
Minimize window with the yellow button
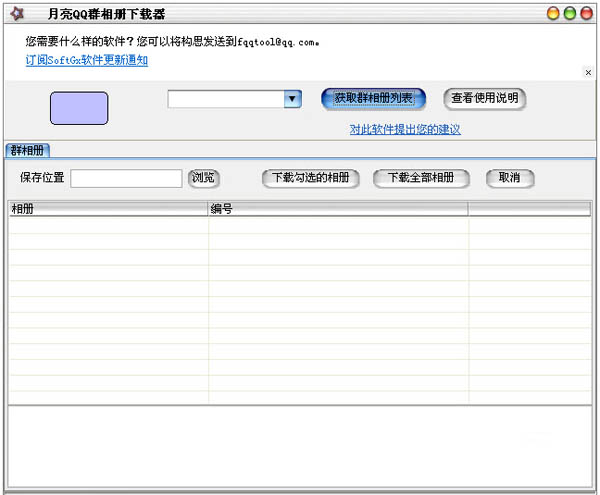(x=553, y=14)
